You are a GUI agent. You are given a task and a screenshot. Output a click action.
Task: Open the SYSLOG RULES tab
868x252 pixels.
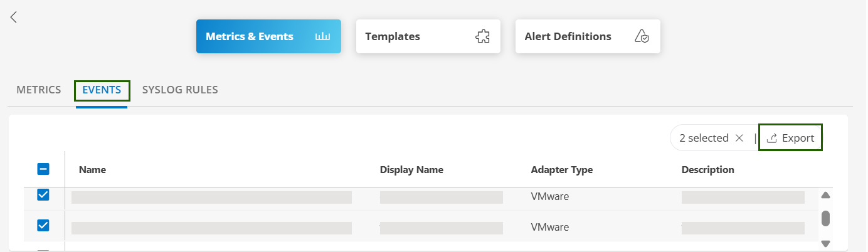click(x=180, y=90)
